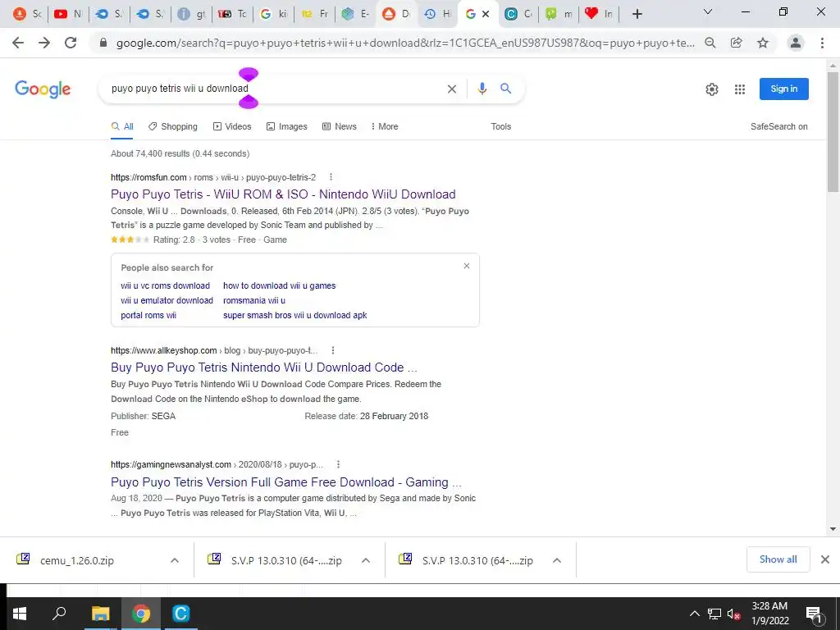Search super smash bros wii u download apk
Screen dimensions: 840x630
[x=294, y=316]
